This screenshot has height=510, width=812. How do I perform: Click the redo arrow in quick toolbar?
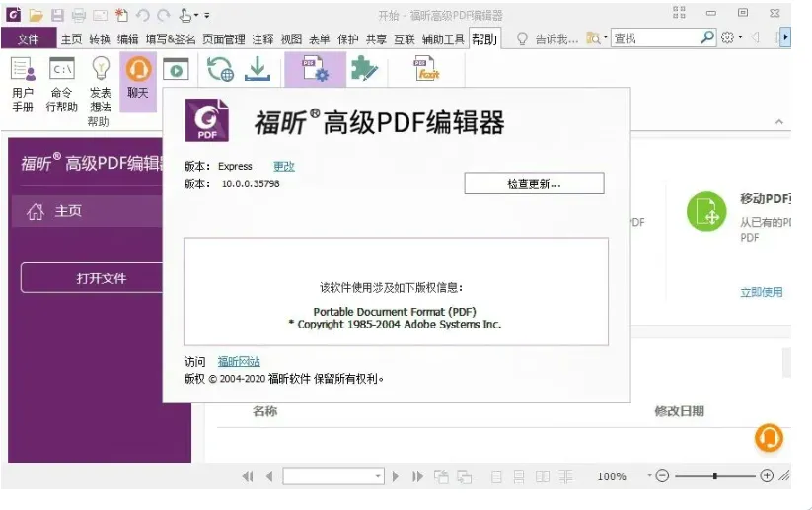pos(164,15)
